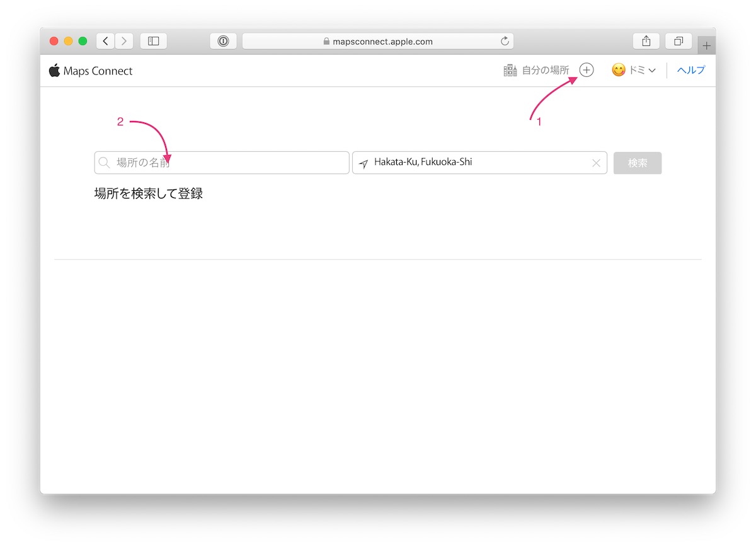756x547 pixels.
Task: Add a new place with the circled plus
Action: click(x=587, y=70)
